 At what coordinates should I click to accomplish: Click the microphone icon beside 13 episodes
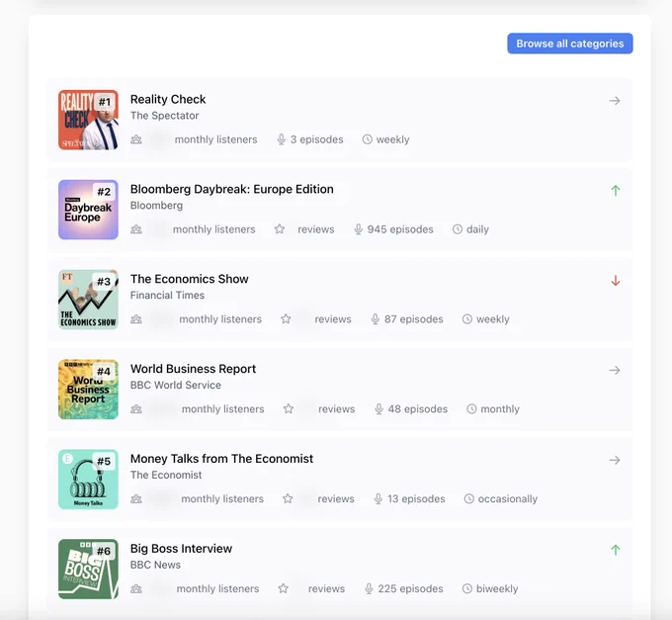[378, 498]
